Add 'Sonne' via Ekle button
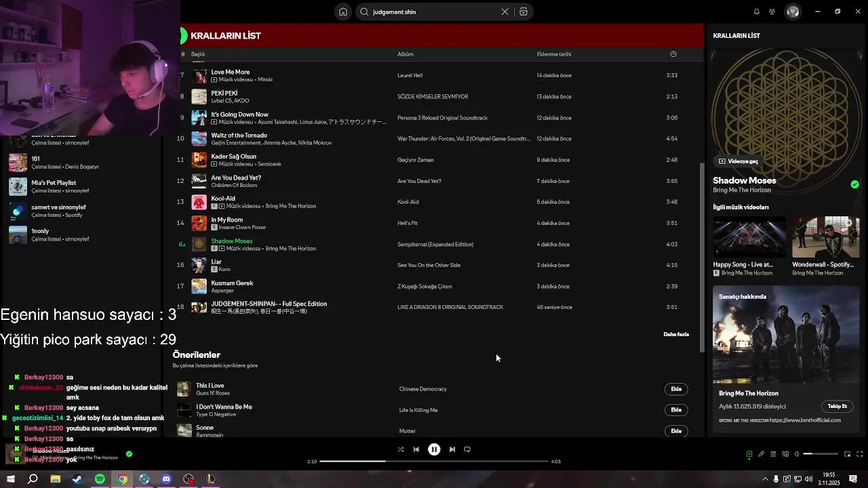This screenshot has width=868, height=488. coord(676,431)
